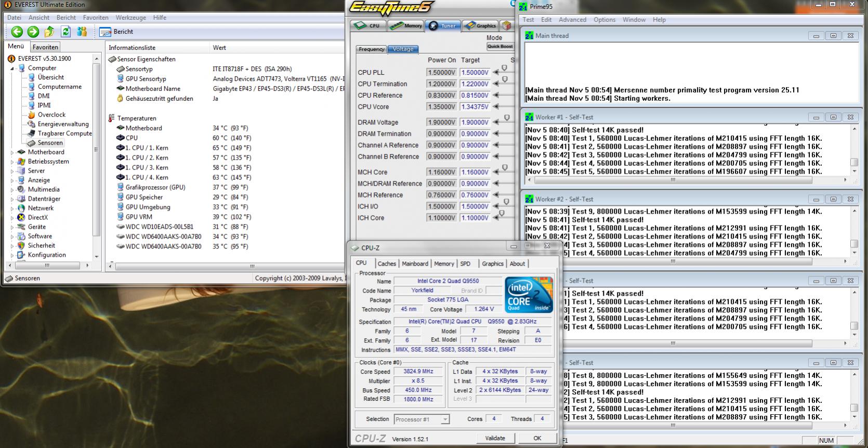Click the Main thread window icon
The height and width of the screenshot is (448, 868).
(x=529, y=35)
